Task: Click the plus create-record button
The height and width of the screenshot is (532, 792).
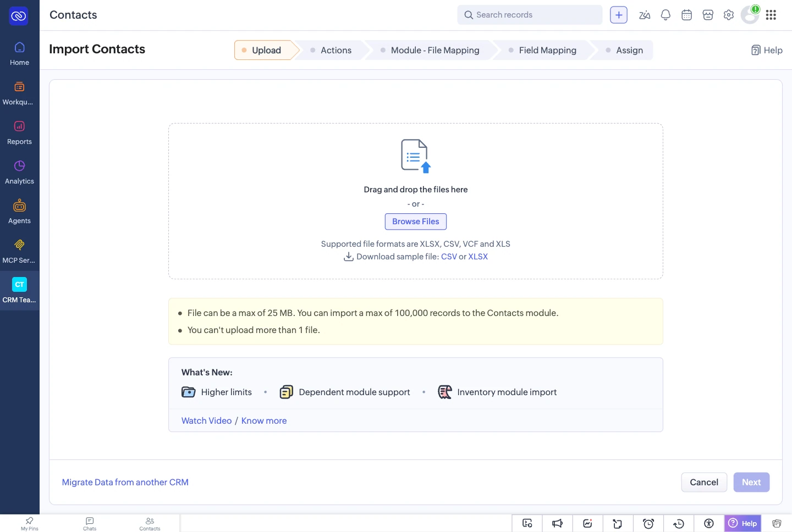Action: click(x=619, y=15)
